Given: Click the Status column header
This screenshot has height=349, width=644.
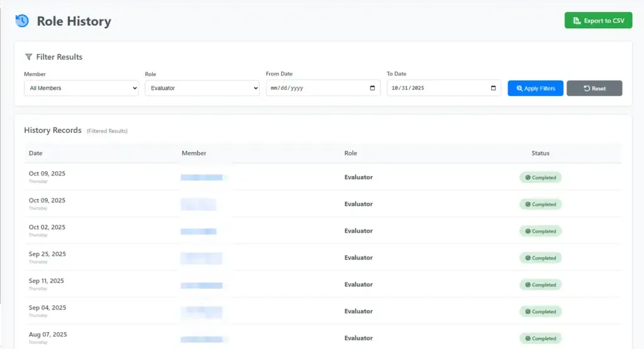Looking at the screenshot, I should point(540,153).
